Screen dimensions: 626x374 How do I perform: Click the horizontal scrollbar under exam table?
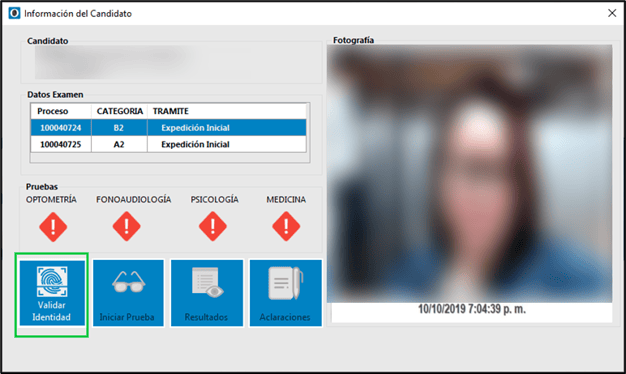click(170, 158)
